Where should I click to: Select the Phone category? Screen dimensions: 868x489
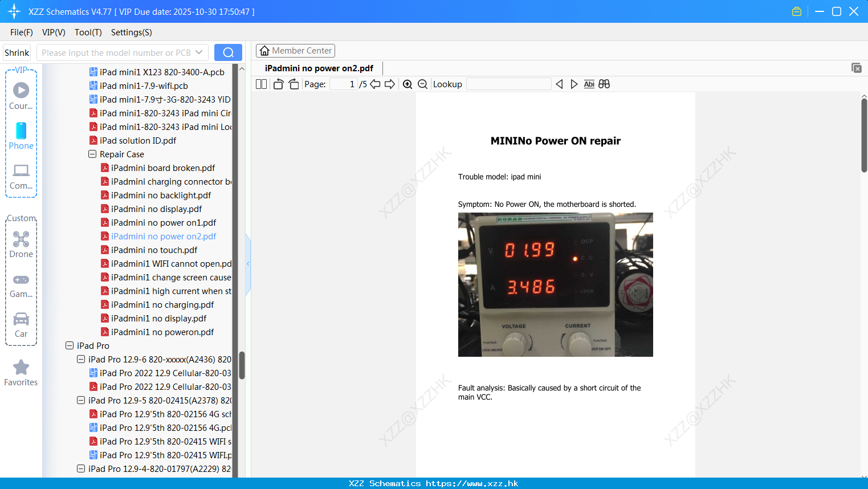click(x=21, y=136)
